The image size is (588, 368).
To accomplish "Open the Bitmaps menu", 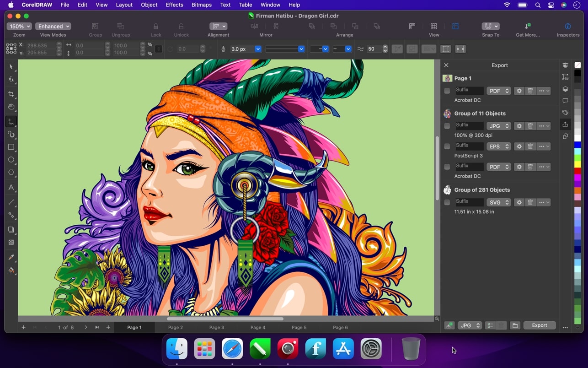I will pyautogui.click(x=201, y=5).
